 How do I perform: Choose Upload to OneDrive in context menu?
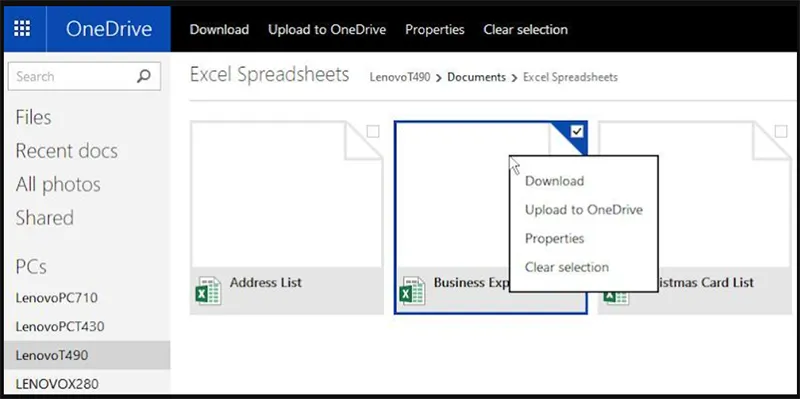tap(584, 210)
